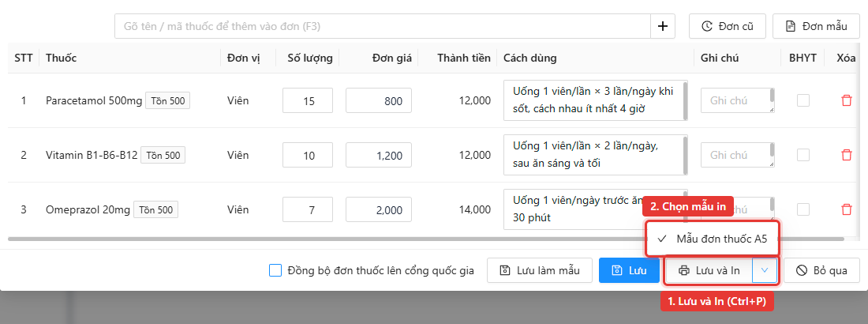Click the horizontal scrollbar under the table
This screenshot has width=868, height=324.
click(425, 239)
